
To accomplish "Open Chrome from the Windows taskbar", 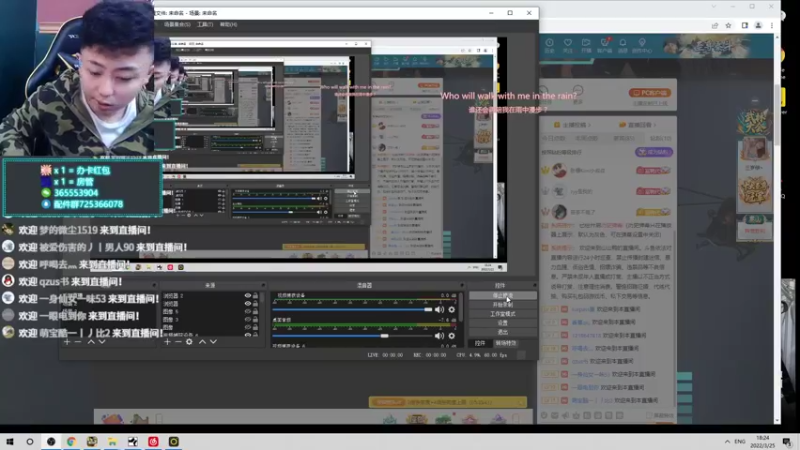I will [x=71, y=441].
